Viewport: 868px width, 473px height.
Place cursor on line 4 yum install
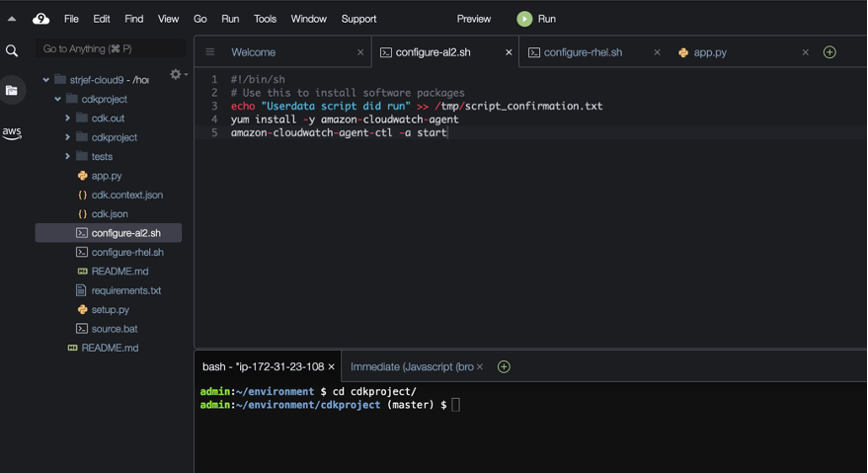click(345, 119)
